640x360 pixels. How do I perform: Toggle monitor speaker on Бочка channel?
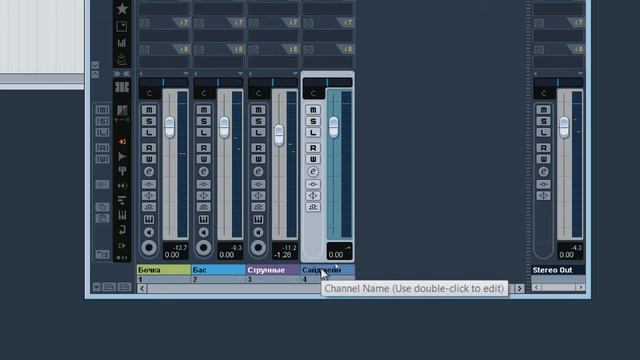click(x=149, y=232)
